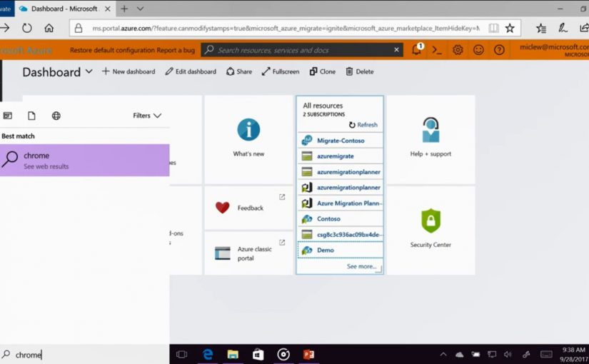The image size is (589, 364).
Task: Open the account menu miclew@microsoft
Action: click(x=554, y=50)
